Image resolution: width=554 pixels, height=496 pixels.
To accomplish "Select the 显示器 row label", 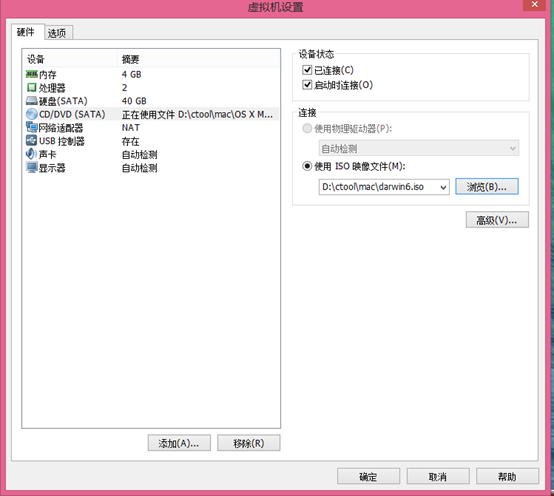I will coord(52,168).
